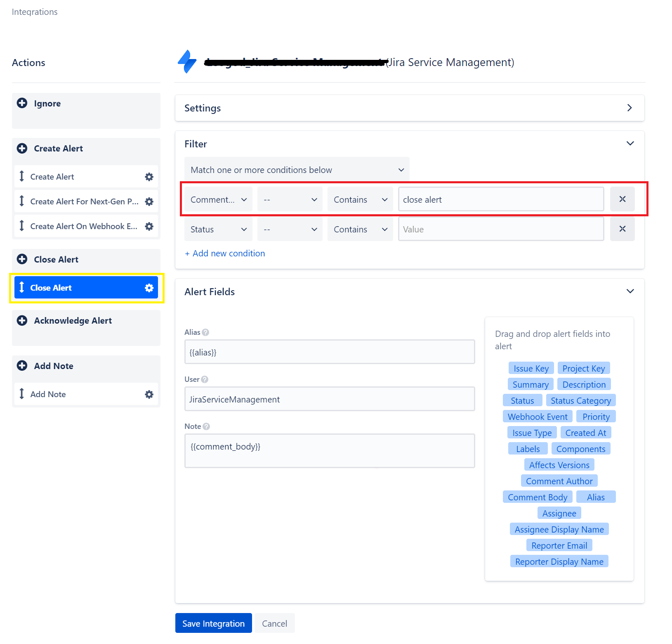Open gear settings for Create Alert action
The image size is (672, 644).
tap(149, 177)
